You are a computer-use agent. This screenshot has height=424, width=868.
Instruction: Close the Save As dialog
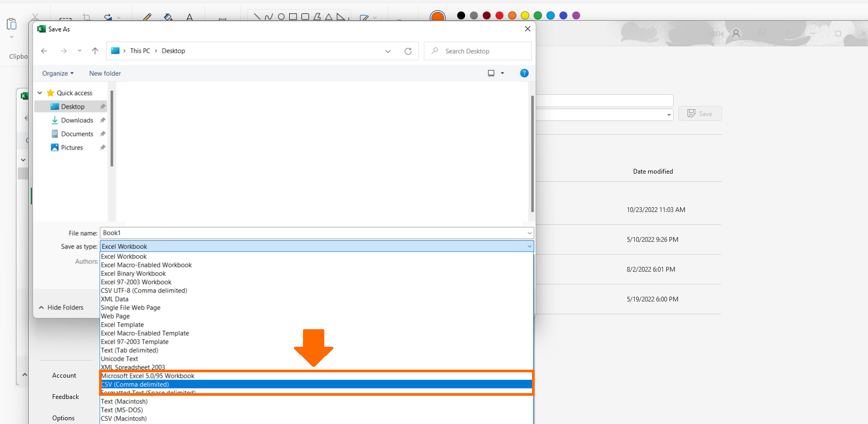click(x=528, y=29)
